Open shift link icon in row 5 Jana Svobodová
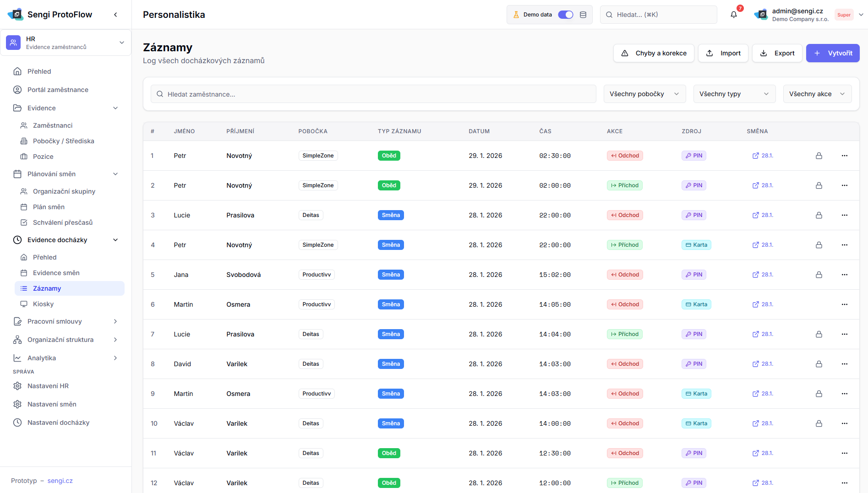868x493 pixels. point(755,275)
